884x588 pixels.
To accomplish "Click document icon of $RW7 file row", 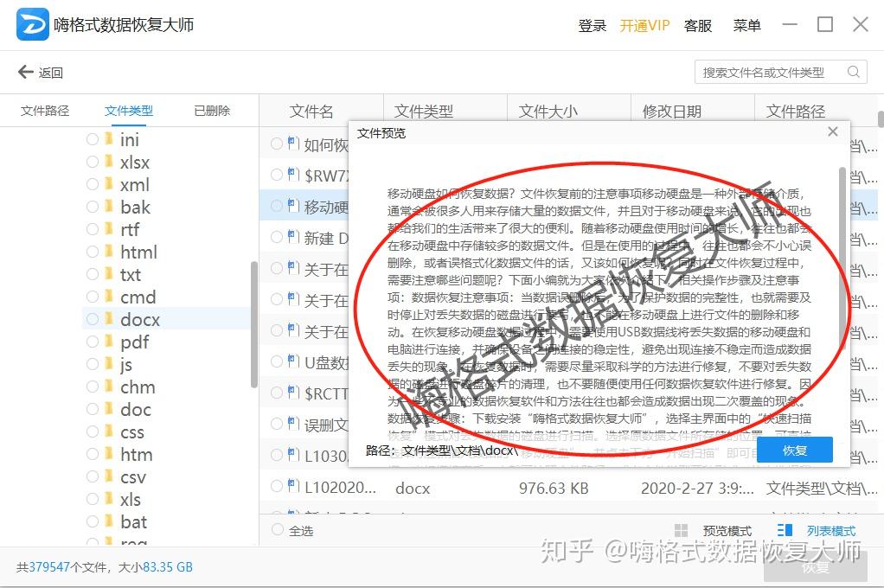I will [293, 174].
